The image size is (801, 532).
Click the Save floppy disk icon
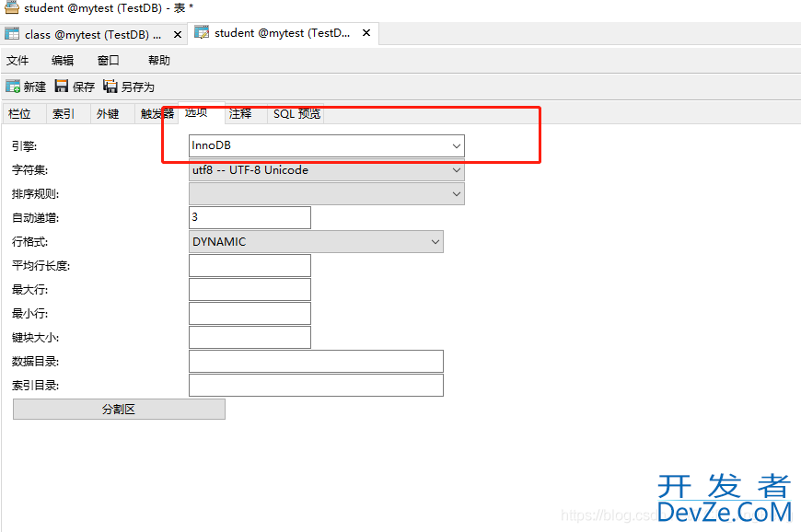[x=62, y=86]
